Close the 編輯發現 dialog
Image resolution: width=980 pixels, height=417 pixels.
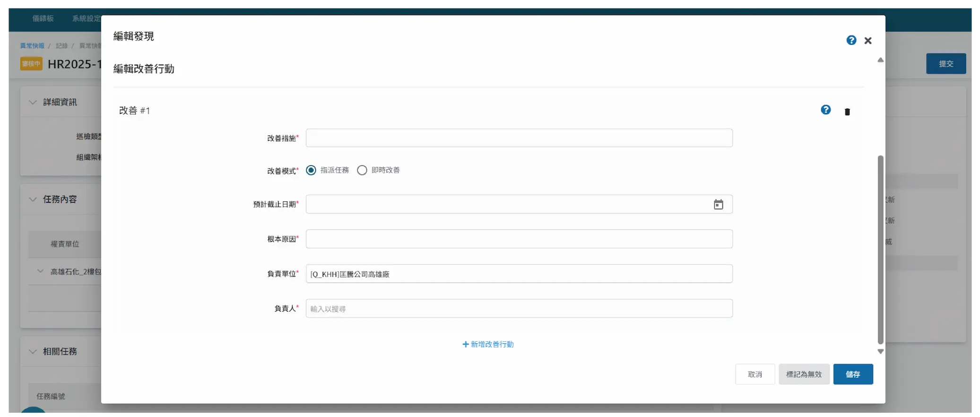click(868, 41)
